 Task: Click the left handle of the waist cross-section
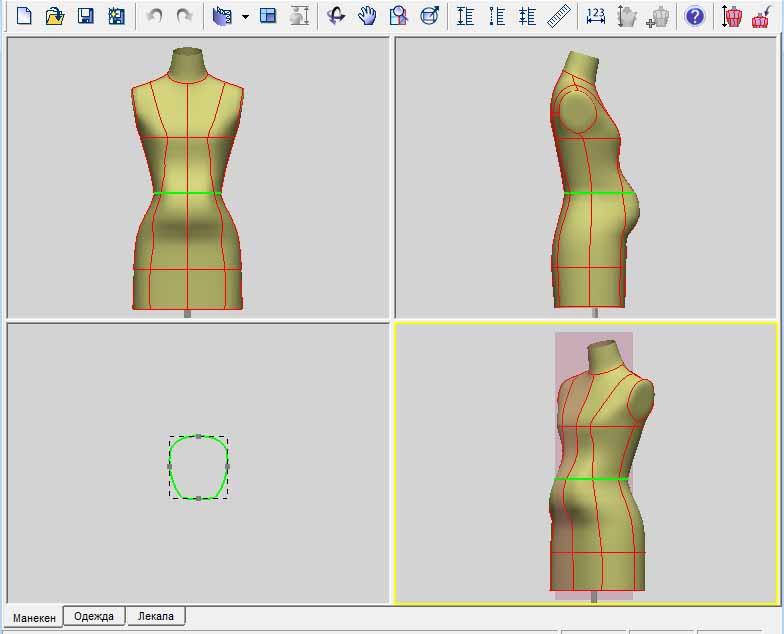click(x=170, y=466)
